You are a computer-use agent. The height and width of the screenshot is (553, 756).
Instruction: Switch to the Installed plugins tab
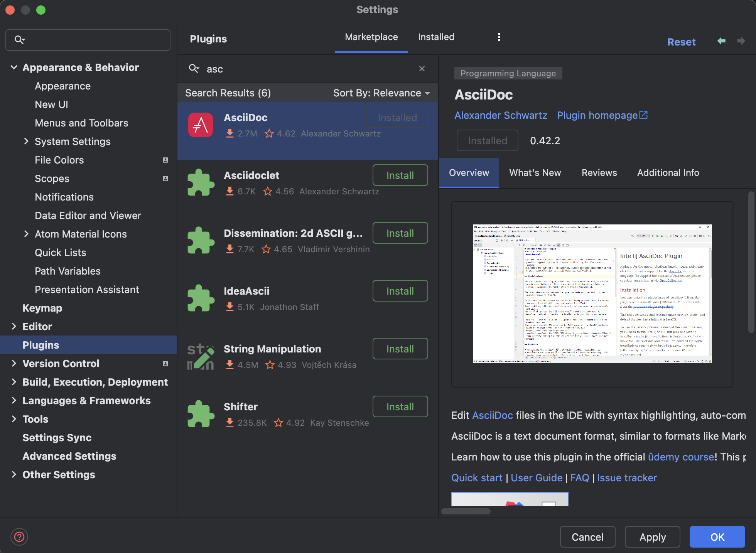436,37
